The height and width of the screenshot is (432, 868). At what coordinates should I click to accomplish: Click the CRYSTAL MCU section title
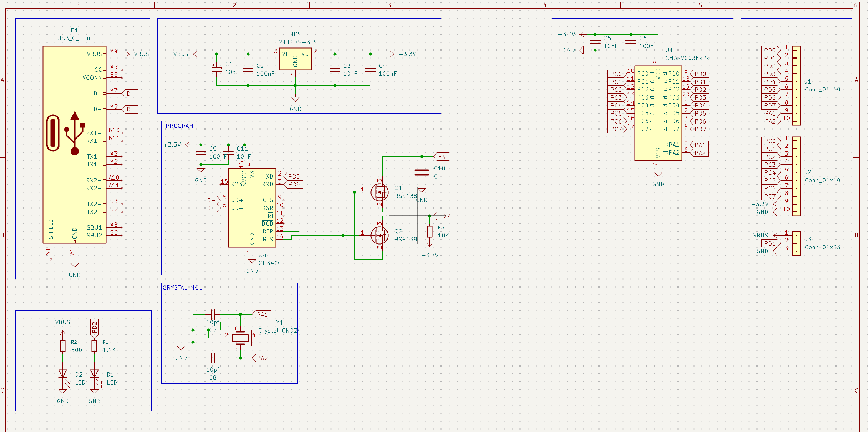(x=182, y=287)
